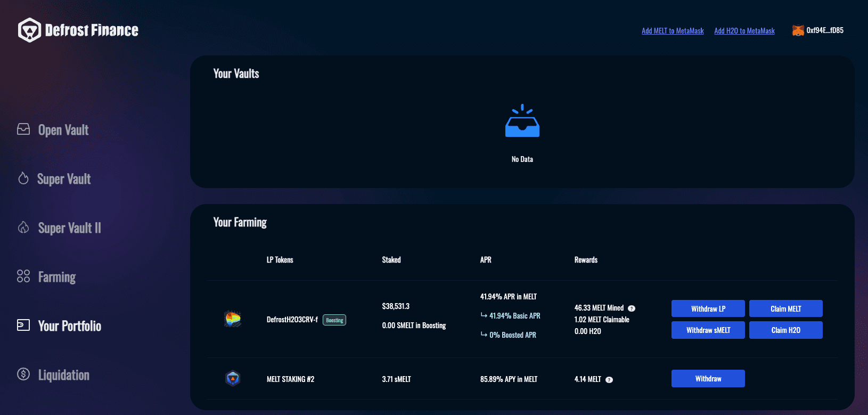
Task: Click the Farming four-circles icon
Action: tap(23, 276)
